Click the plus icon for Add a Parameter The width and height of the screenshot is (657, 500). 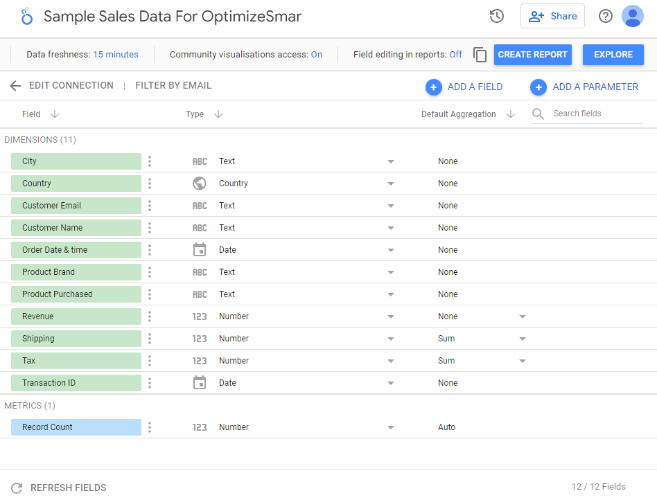538,87
